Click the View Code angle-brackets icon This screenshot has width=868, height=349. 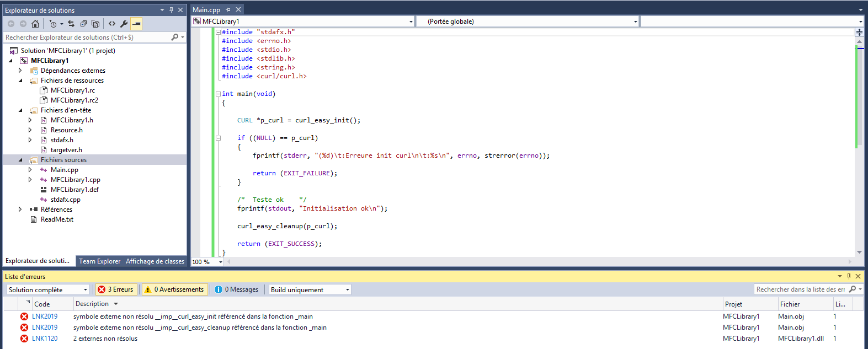coord(112,24)
